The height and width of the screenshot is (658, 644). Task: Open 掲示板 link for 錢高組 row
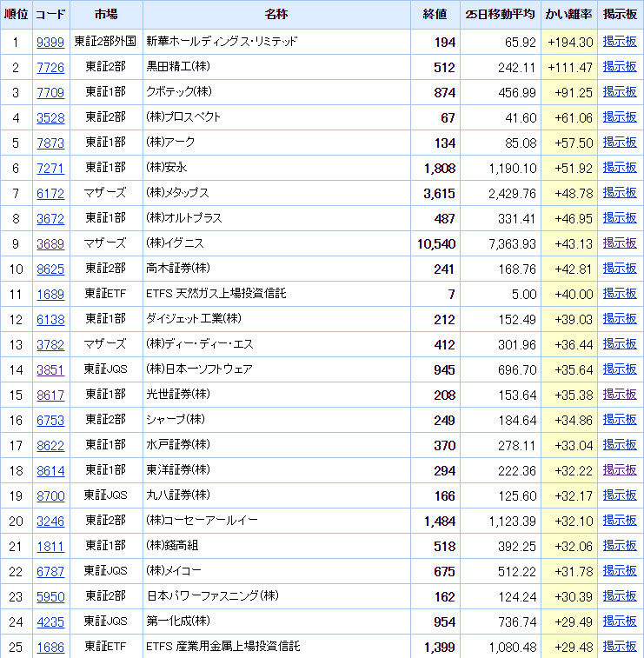click(620, 545)
